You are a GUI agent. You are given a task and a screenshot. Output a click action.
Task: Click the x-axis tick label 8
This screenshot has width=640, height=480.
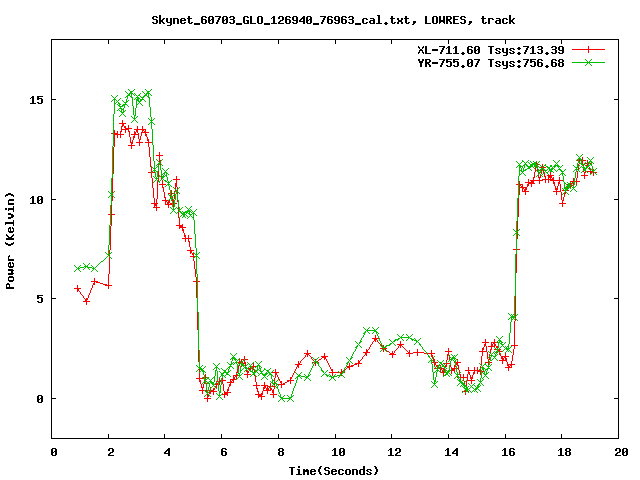(x=281, y=452)
